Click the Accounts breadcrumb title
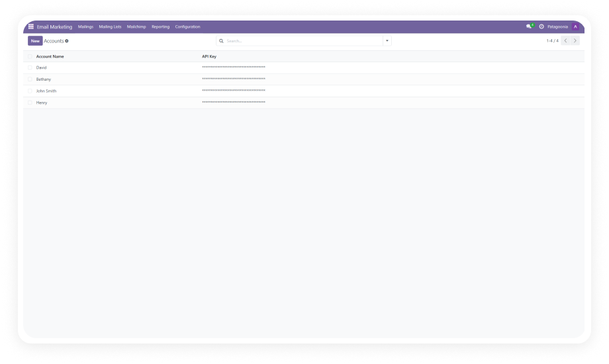 click(54, 41)
